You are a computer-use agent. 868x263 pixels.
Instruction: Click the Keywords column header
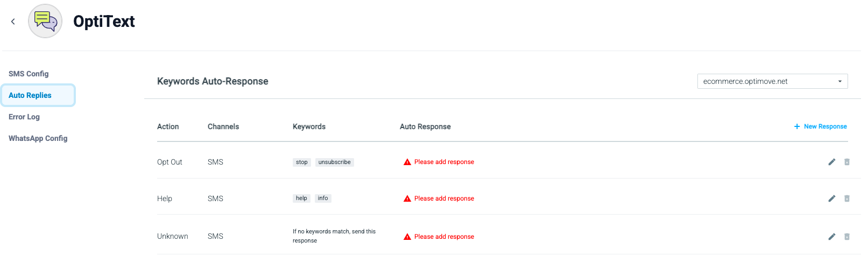(309, 126)
